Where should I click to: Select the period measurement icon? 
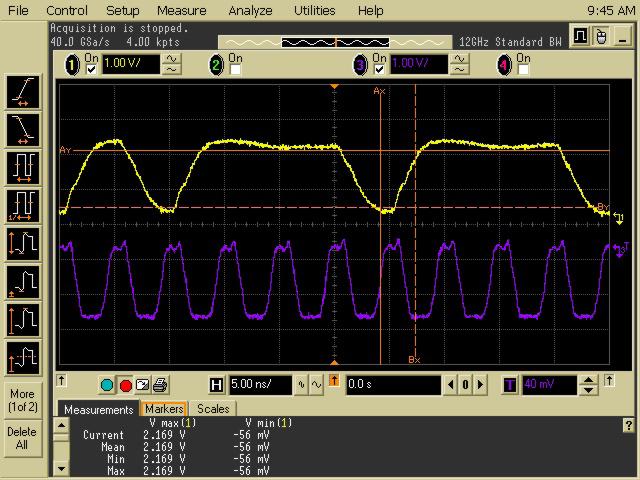[x=23, y=168]
